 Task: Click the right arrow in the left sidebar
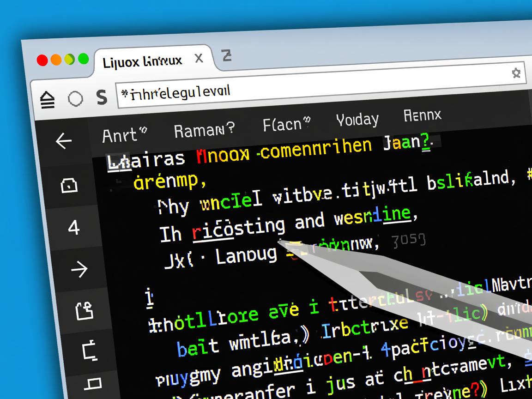click(79, 269)
